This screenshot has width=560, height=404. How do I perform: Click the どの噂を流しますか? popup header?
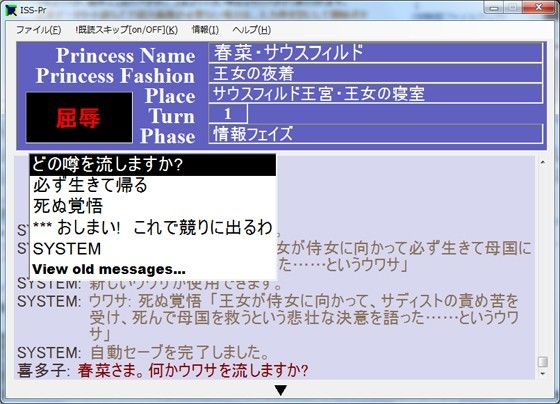pyautogui.click(x=153, y=165)
